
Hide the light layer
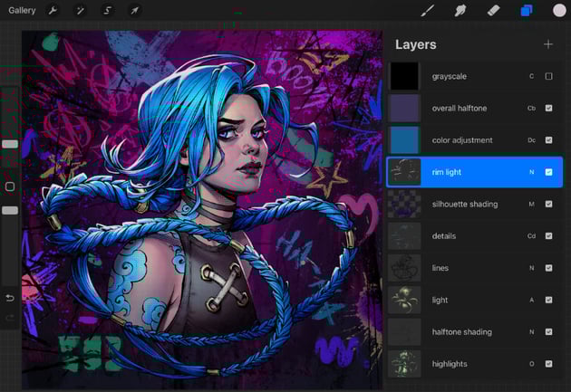coord(548,300)
